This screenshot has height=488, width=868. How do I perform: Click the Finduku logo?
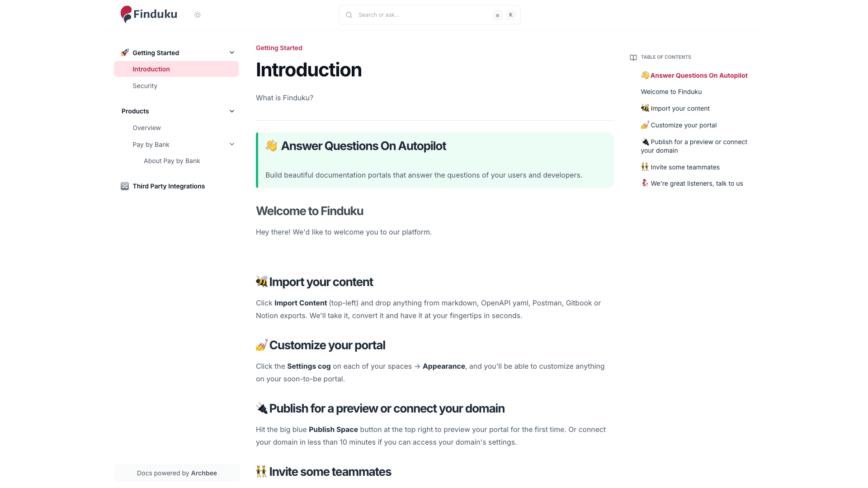tap(148, 14)
